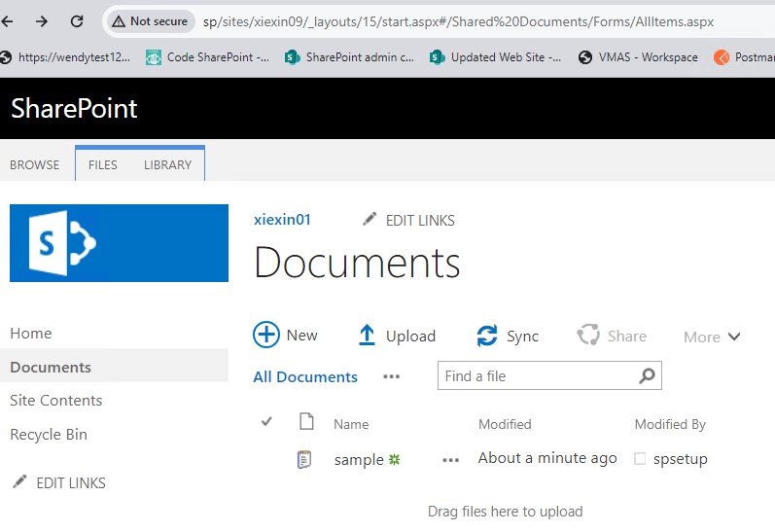This screenshot has width=775, height=532.
Task: Click the Upload label
Action: pos(410,337)
